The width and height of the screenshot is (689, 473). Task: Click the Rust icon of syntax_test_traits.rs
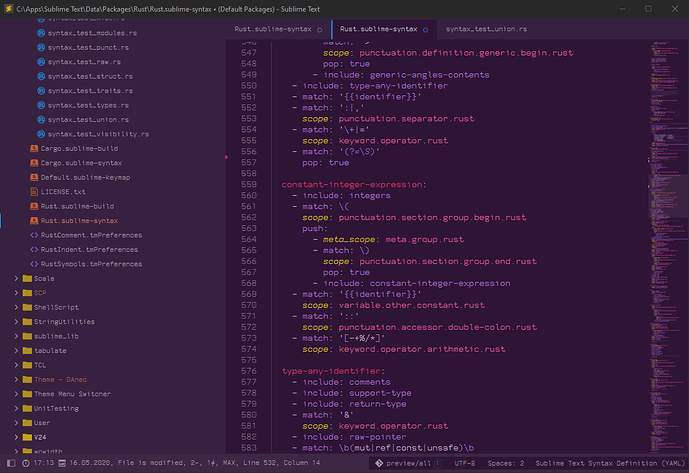tap(41, 91)
